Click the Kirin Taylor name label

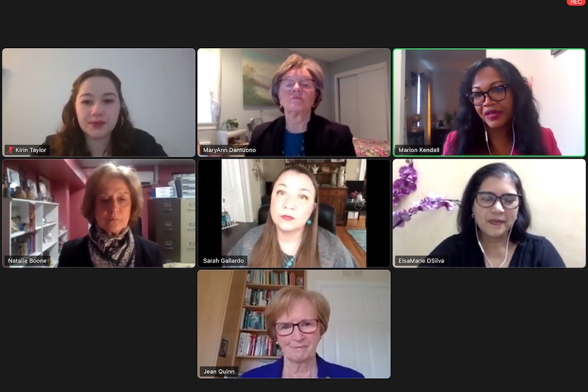31,150
